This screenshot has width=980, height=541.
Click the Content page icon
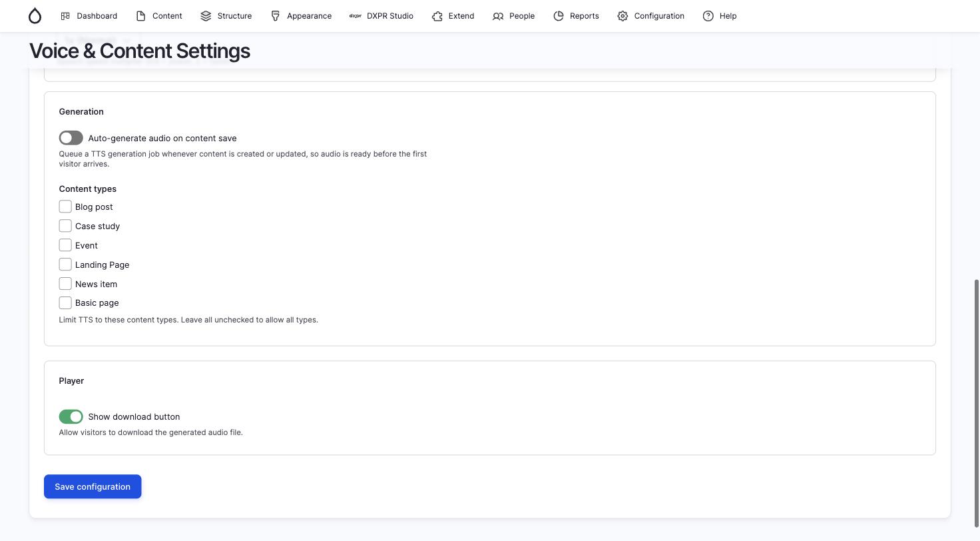point(140,16)
